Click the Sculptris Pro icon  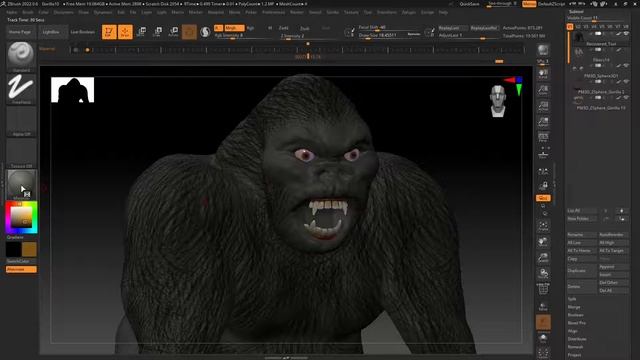[205, 32]
